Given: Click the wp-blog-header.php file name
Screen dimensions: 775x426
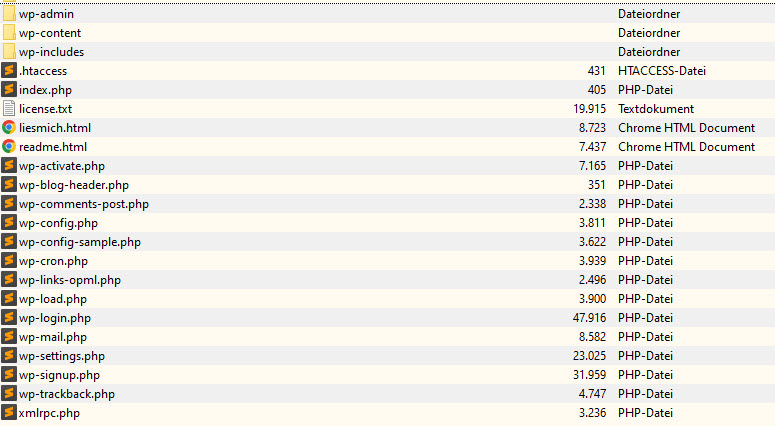Looking at the screenshot, I should pyautogui.click(x=74, y=185).
